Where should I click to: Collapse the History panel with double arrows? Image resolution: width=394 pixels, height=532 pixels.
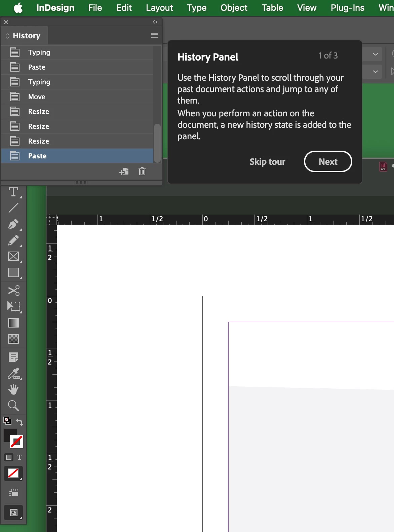pyautogui.click(x=155, y=22)
